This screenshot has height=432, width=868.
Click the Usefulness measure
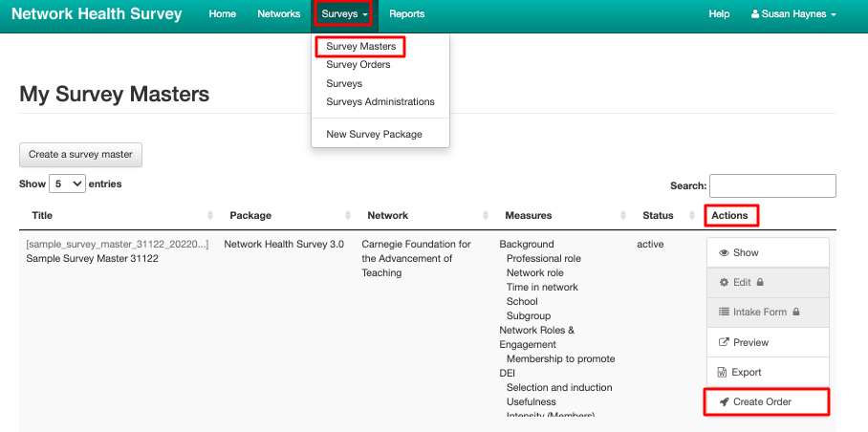(531, 402)
